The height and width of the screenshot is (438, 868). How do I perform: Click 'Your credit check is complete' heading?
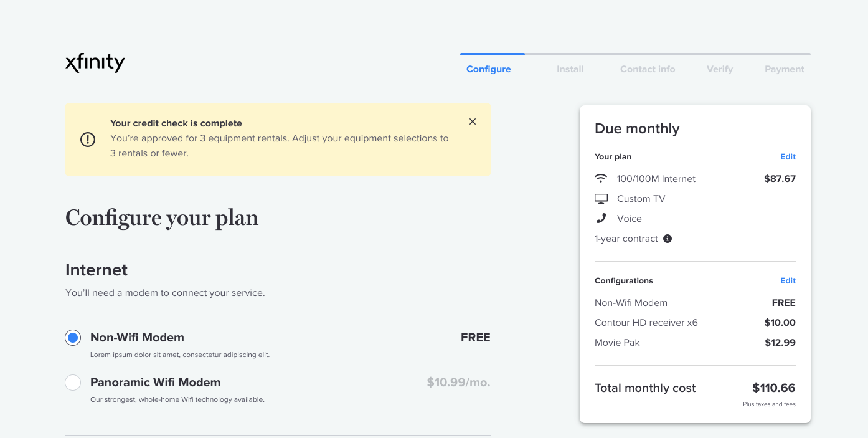click(176, 123)
